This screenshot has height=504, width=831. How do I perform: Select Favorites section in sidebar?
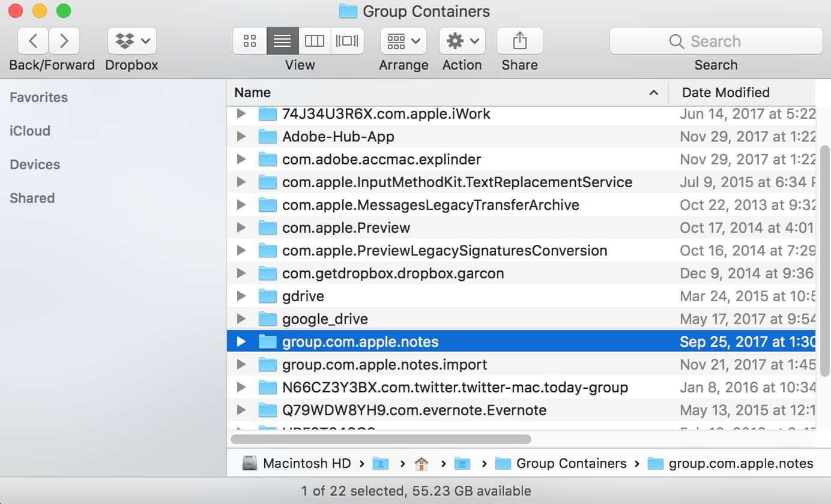pyautogui.click(x=38, y=97)
